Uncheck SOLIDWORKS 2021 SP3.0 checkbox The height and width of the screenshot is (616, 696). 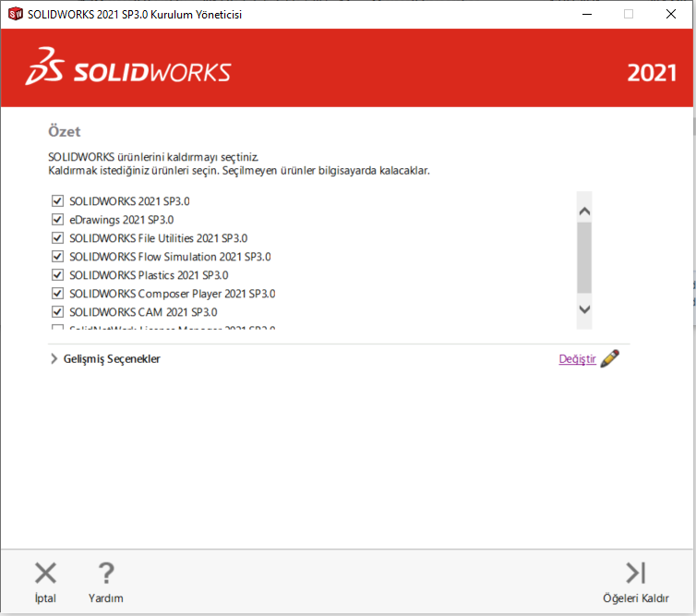pyautogui.click(x=58, y=200)
